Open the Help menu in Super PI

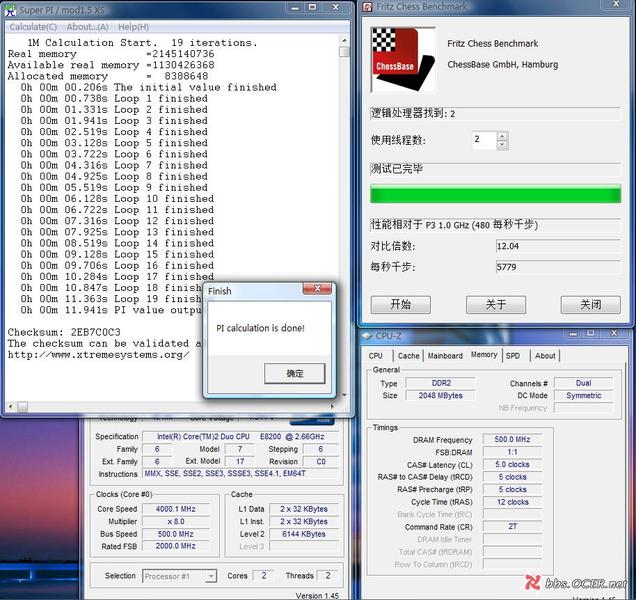click(x=133, y=27)
